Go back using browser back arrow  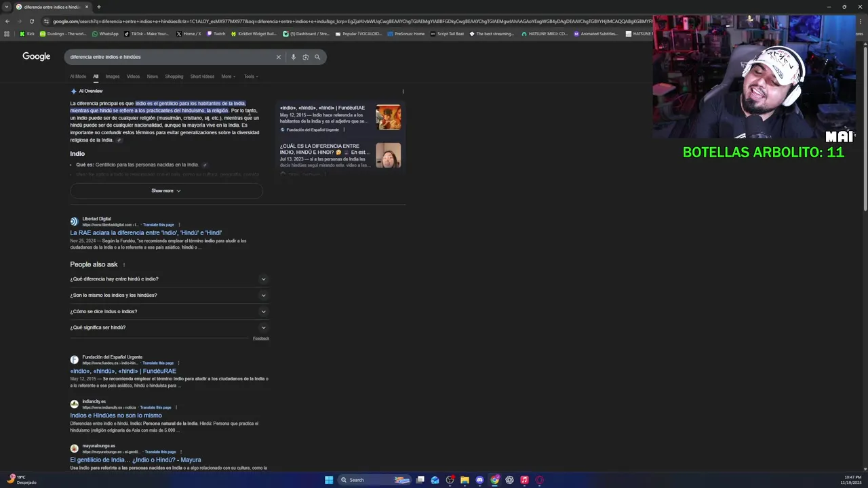7,21
